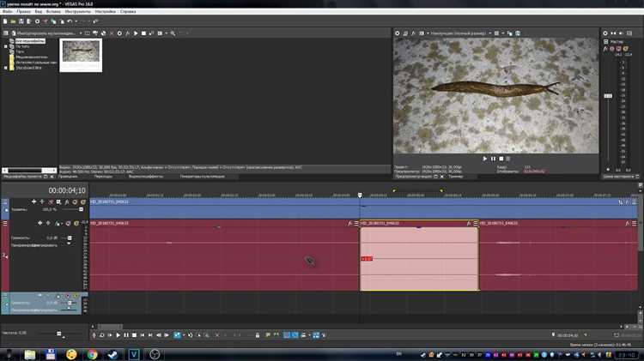Toggle ignore event grouping icon
The height and width of the screenshot is (361, 644).
pos(324,335)
